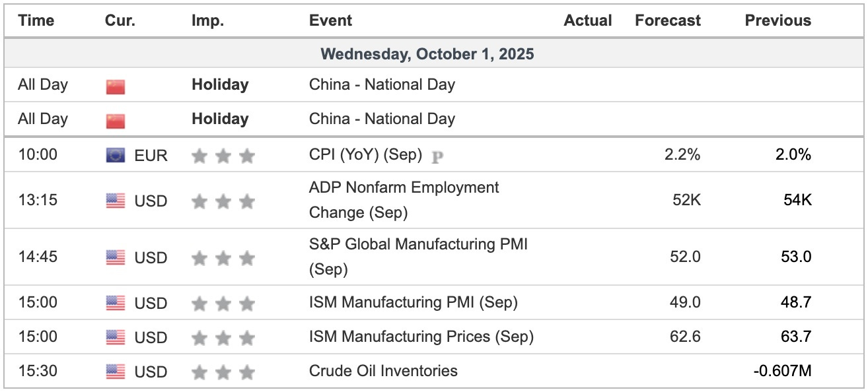Click the US flag in the ISM Manufacturing Prices row
The image size is (868, 392).
115,338
